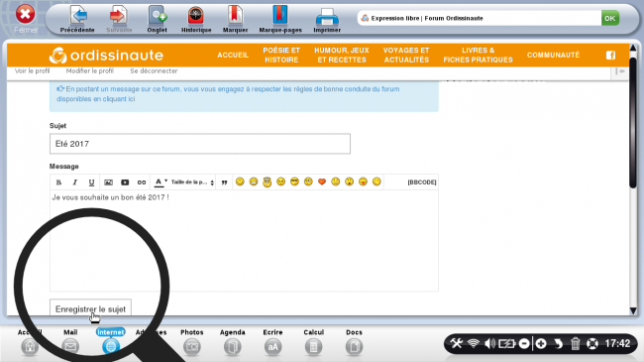Click the underline formatting icon
Image resolution: width=644 pixels, height=362 pixels.
91,182
